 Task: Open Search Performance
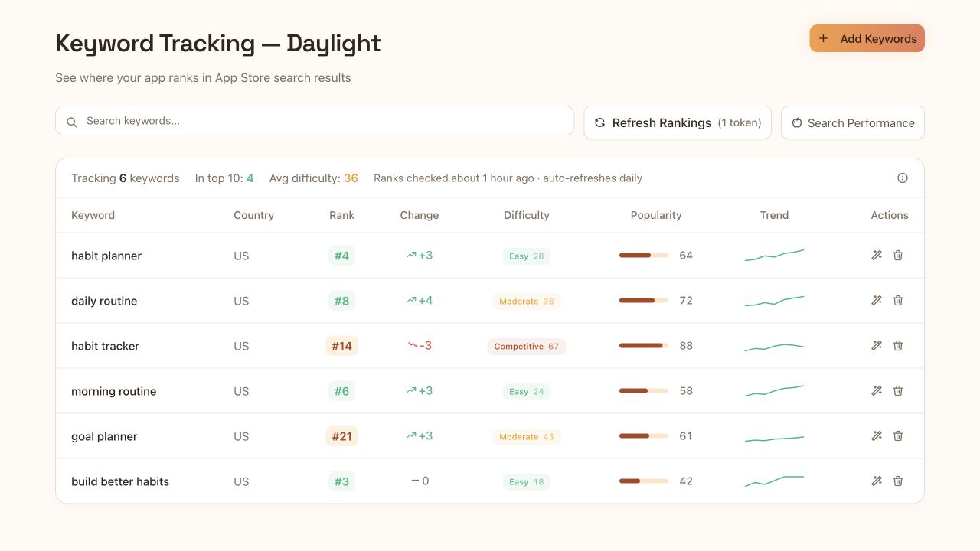(x=853, y=122)
